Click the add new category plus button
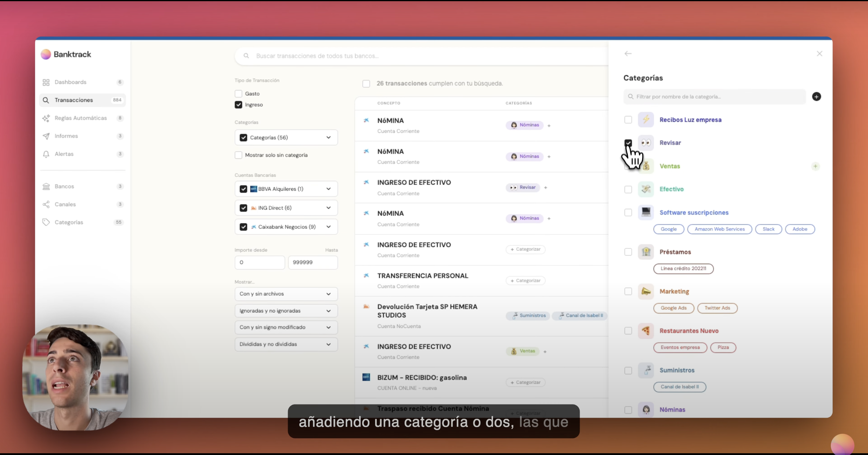The image size is (868, 455). click(x=816, y=96)
